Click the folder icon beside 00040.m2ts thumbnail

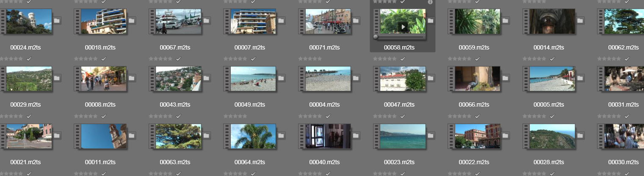356,135
